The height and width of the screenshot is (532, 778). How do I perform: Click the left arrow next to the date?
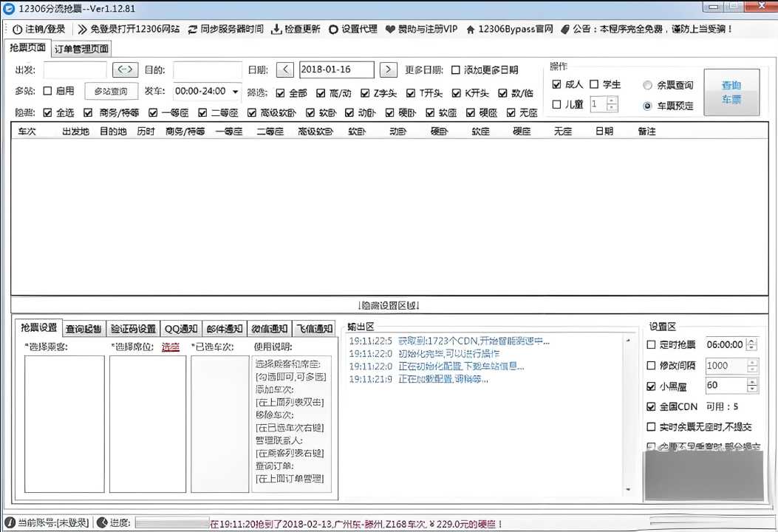pos(285,69)
